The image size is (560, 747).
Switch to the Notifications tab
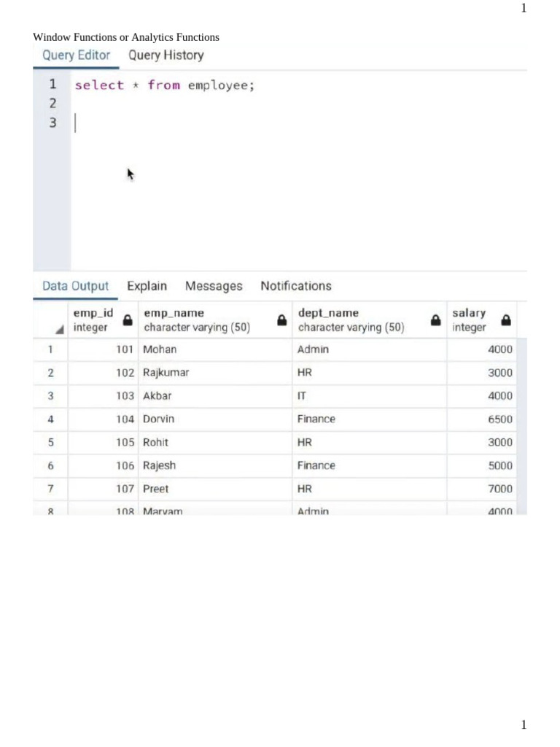(x=295, y=286)
